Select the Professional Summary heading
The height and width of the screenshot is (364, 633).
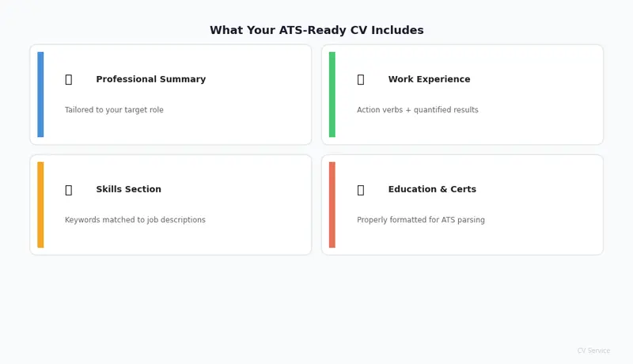150,79
